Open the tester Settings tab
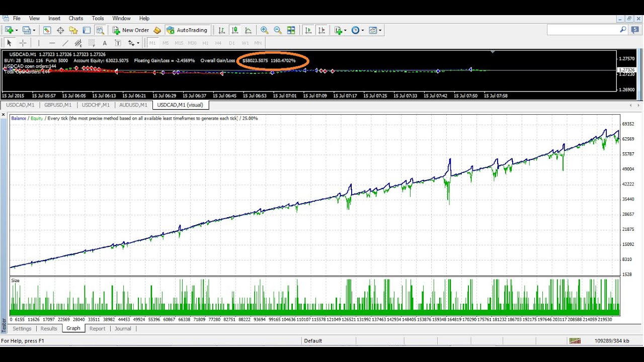The image size is (644, 362). click(22, 328)
